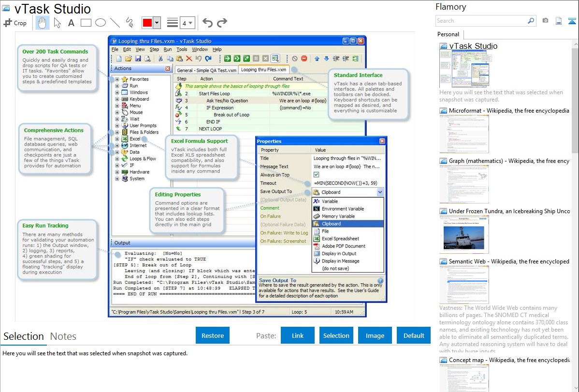The image size is (579, 392).
Task: Open the Step menu in vTask Studio
Action: [x=154, y=49]
